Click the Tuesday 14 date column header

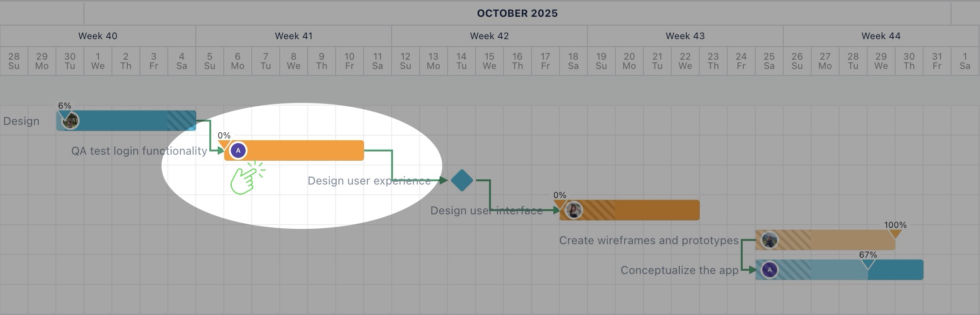[x=461, y=61]
